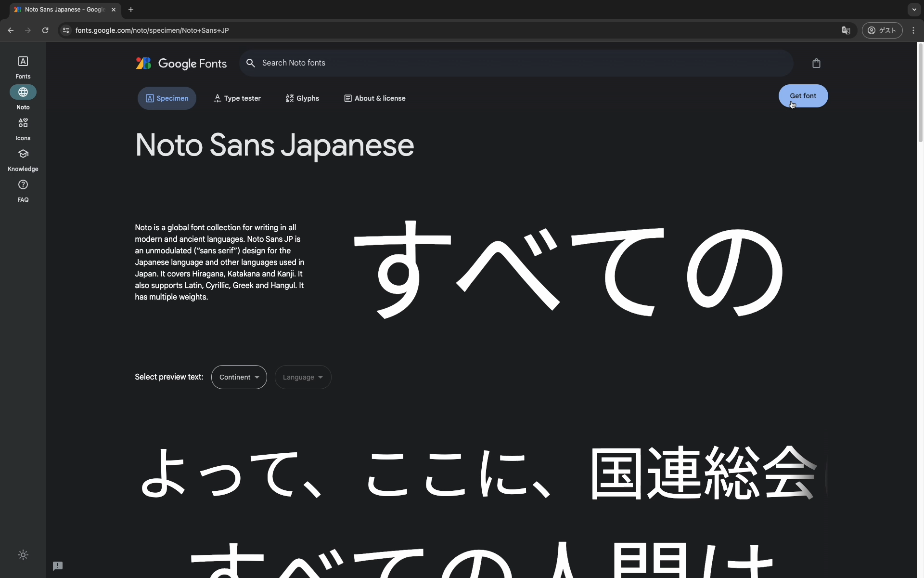
Task: Select the Noto Sans Japanese browser tab
Action: tap(65, 10)
